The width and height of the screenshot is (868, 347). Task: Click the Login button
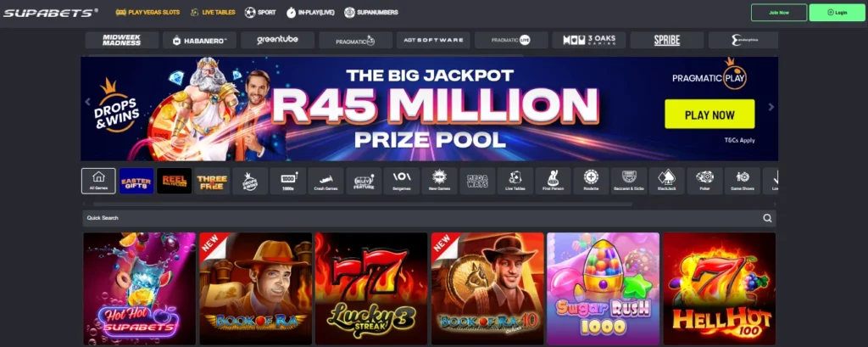click(837, 12)
